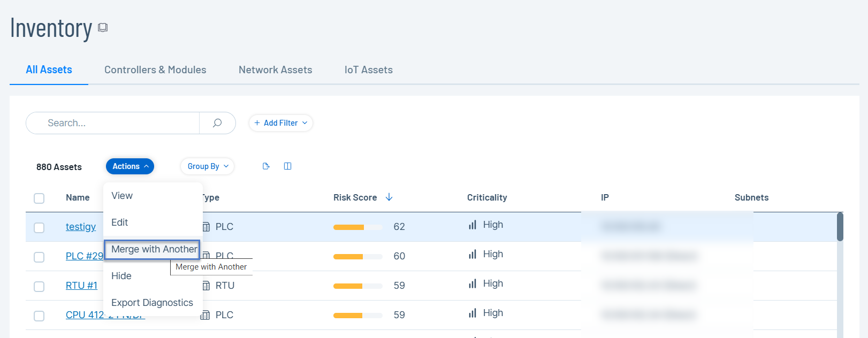This screenshot has height=338, width=868.
Task: Expand the Group By dropdown
Action: [208, 166]
